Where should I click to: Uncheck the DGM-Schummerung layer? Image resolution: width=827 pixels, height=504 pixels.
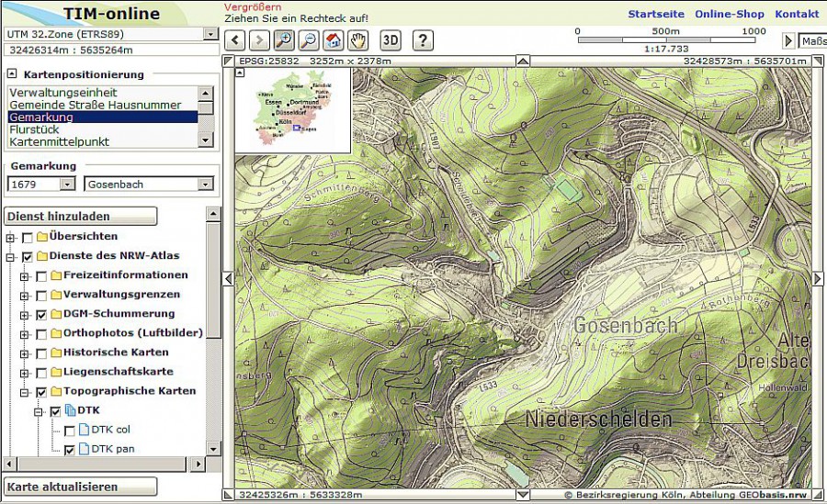click(x=41, y=314)
